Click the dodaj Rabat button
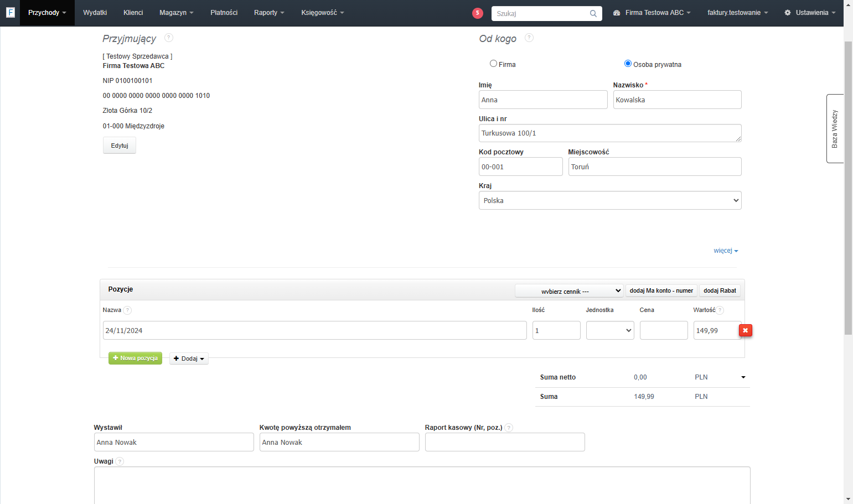The width and height of the screenshot is (853, 504). point(720,290)
